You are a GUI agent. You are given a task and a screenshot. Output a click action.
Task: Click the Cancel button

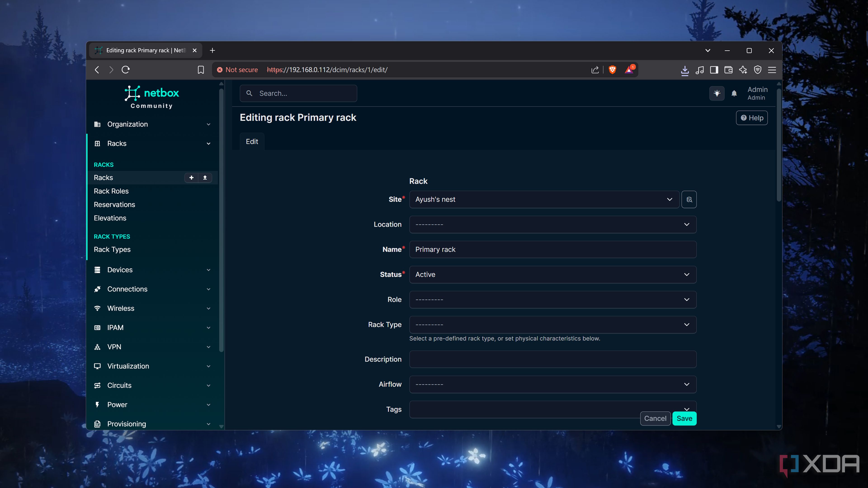tap(655, 418)
